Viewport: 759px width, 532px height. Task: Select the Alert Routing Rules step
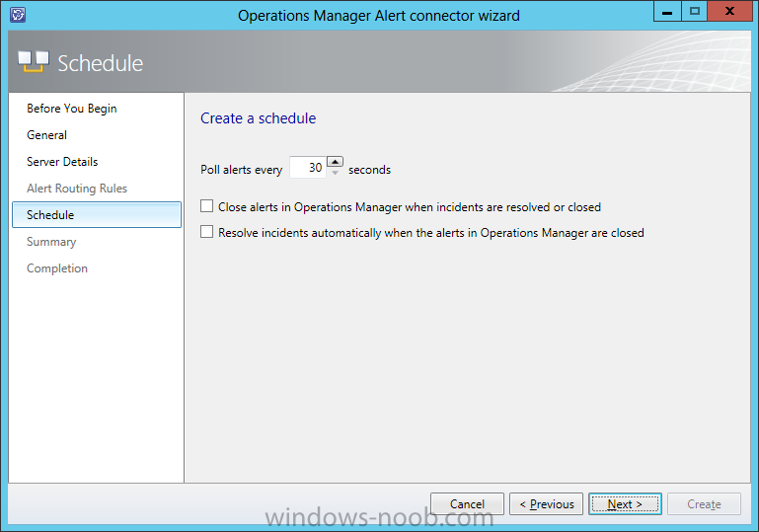[77, 189]
